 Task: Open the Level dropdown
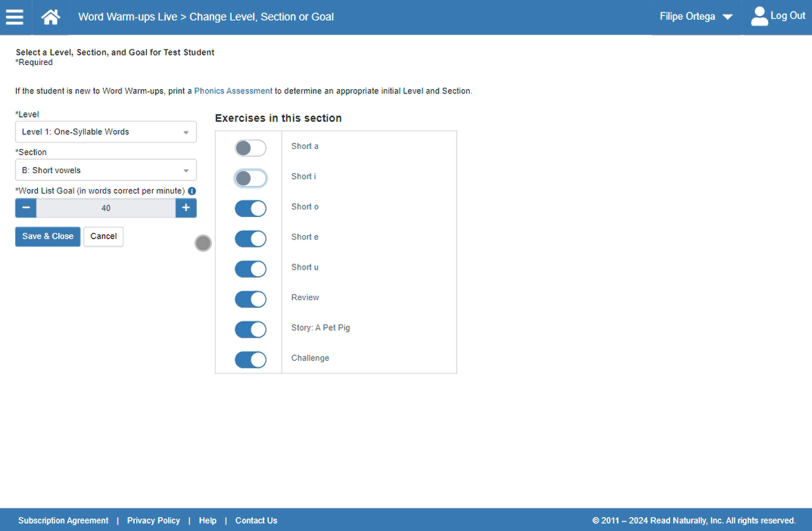pyautogui.click(x=106, y=132)
